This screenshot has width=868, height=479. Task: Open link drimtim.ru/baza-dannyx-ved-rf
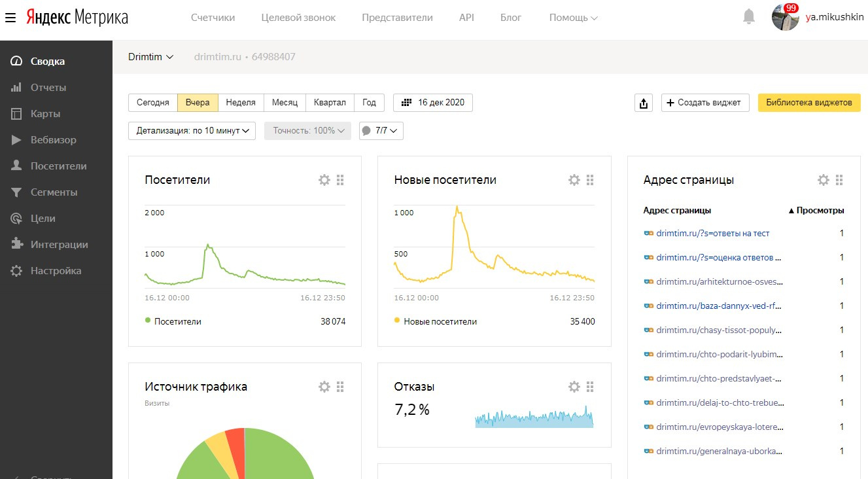(720, 306)
